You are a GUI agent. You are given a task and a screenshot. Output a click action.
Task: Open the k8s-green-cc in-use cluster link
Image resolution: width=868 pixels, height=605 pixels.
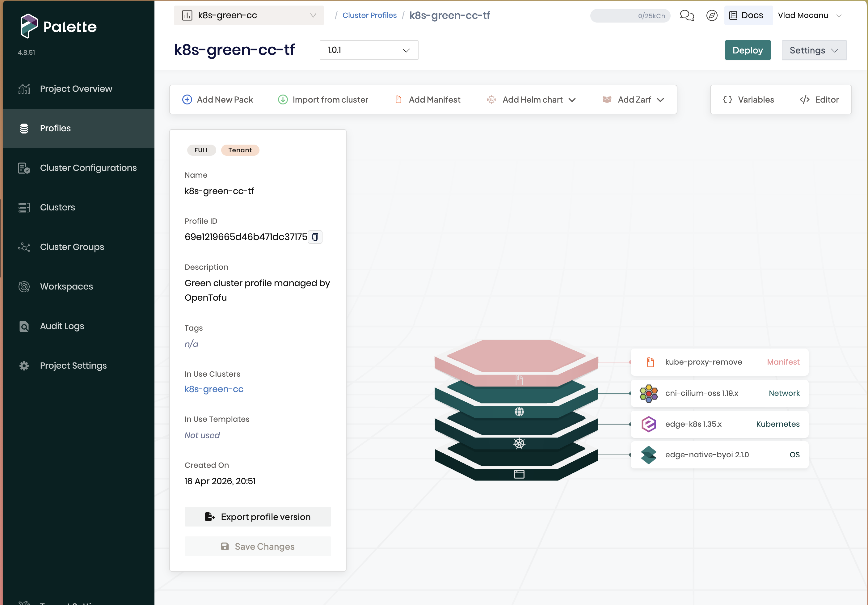tap(214, 389)
